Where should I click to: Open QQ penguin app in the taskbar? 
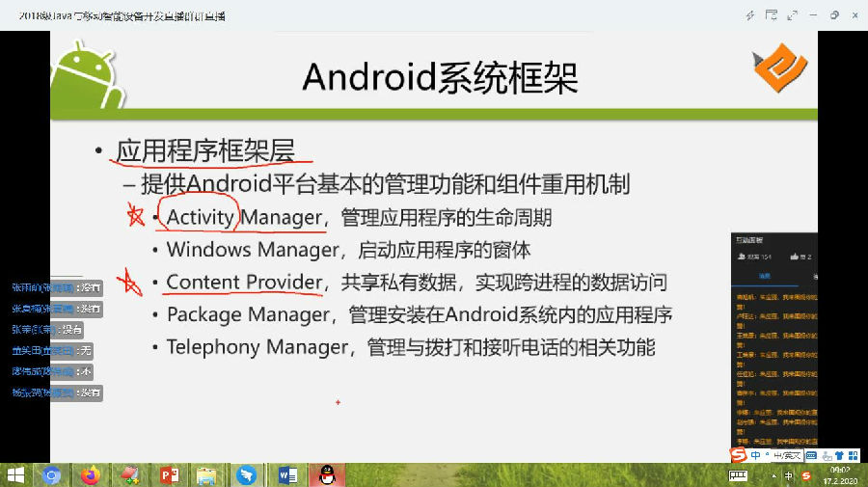coord(328,475)
